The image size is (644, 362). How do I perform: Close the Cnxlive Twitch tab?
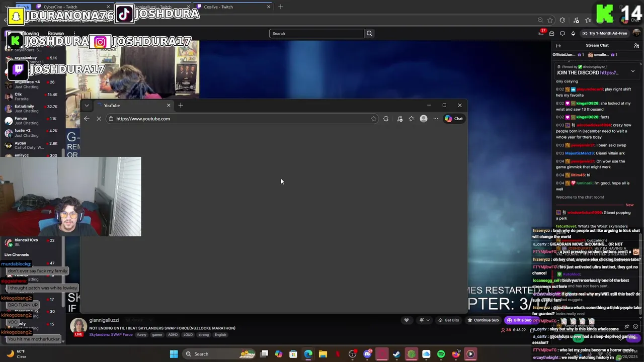(x=268, y=7)
